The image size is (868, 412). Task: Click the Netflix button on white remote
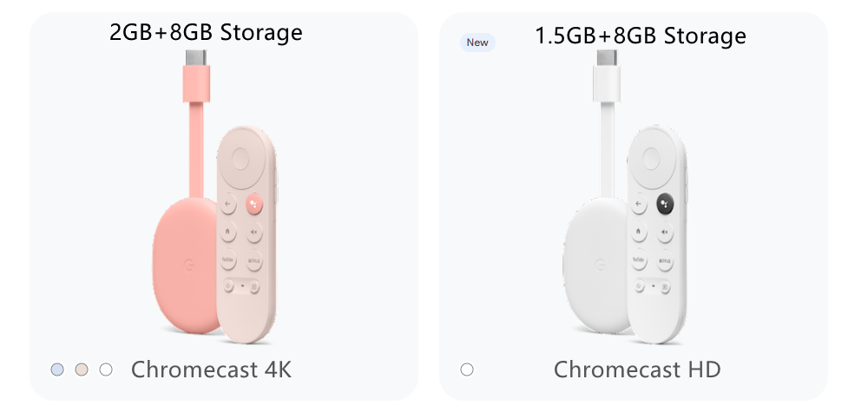point(665,260)
